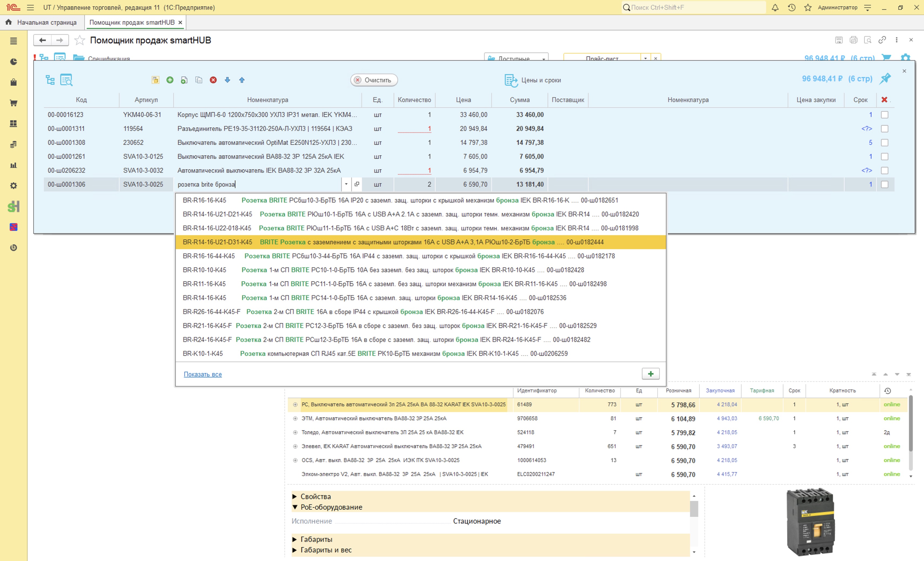Screen dimensions: 924x561
Task: Click the tree structure icon in specification panel
Action: pos(50,80)
